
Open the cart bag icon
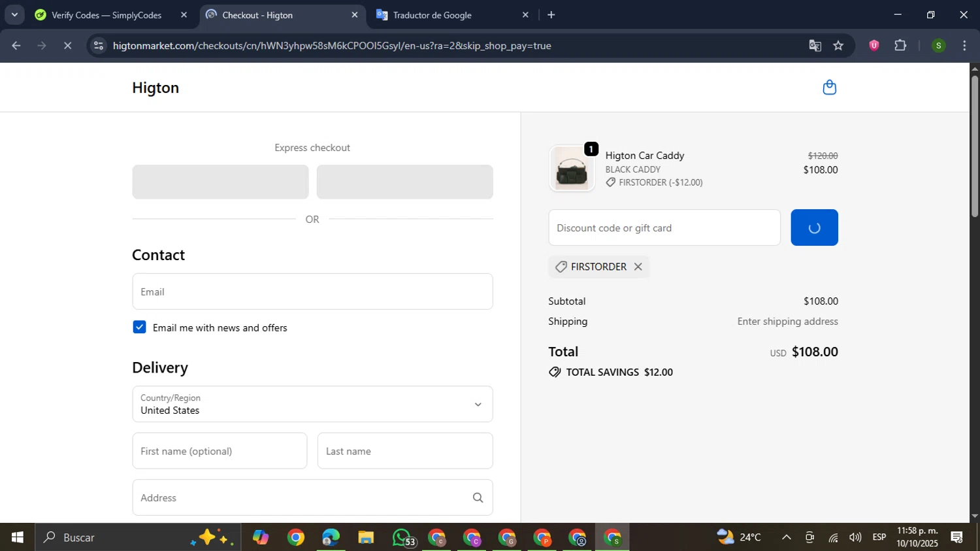[x=829, y=88]
